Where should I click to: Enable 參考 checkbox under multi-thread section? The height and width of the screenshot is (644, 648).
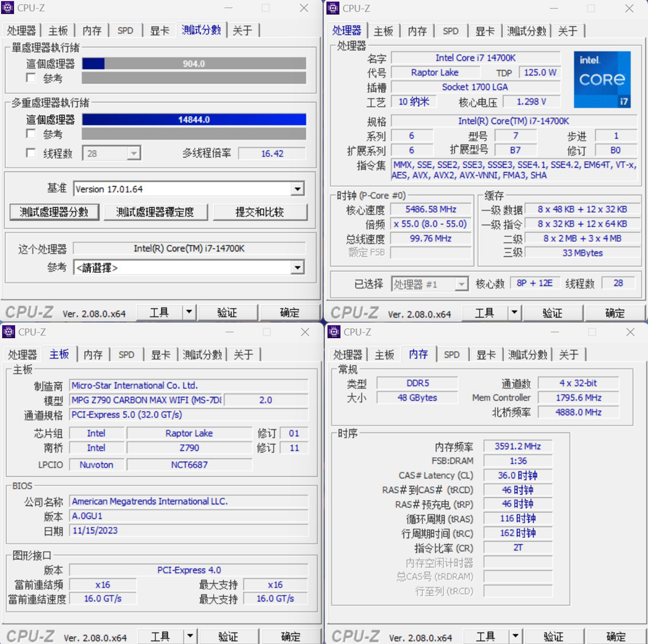pos(31,134)
